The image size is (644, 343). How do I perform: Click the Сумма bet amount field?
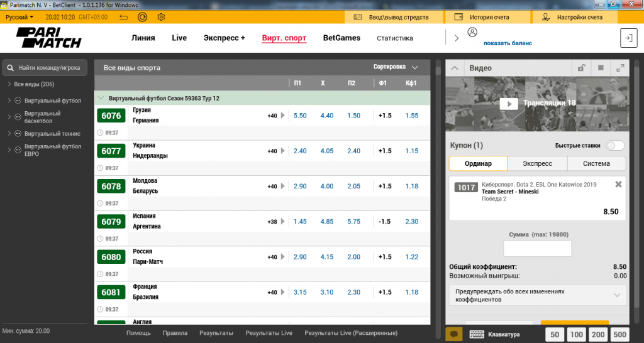coord(538,249)
